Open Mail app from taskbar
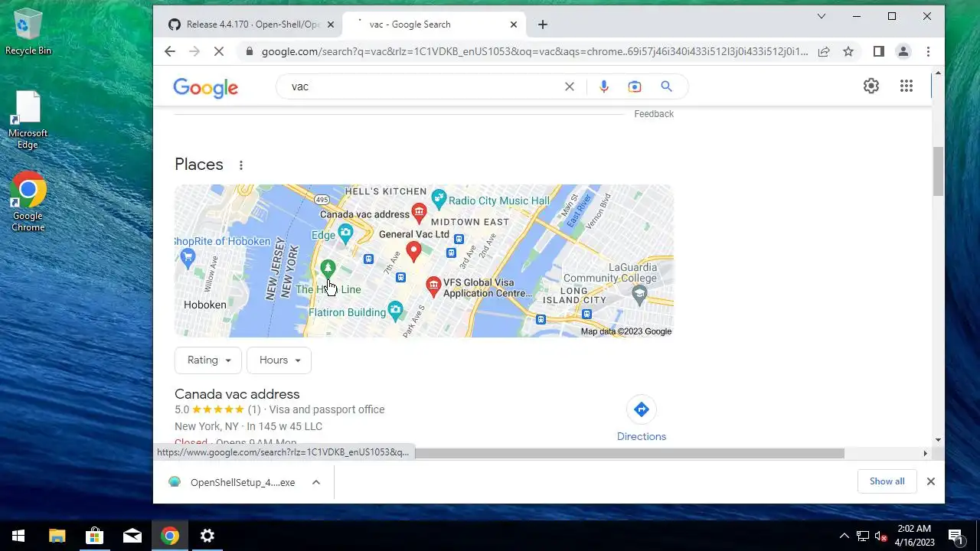Image resolution: width=980 pixels, height=551 pixels. tap(132, 536)
